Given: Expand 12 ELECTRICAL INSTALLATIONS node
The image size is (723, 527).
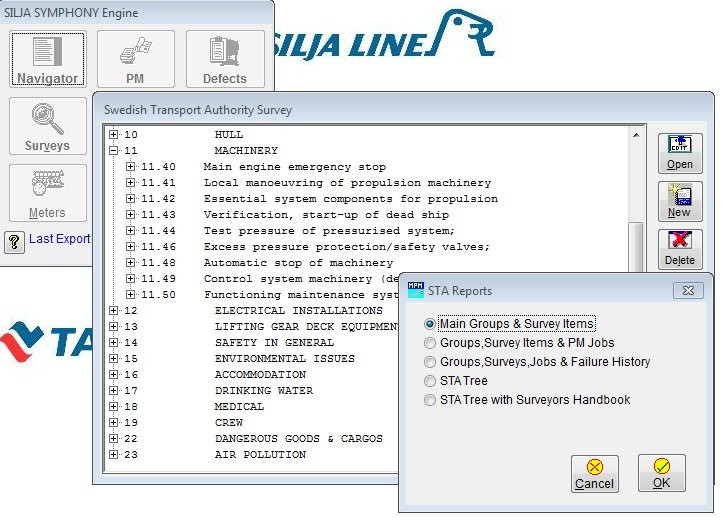Looking at the screenshot, I should pyautogui.click(x=113, y=310).
